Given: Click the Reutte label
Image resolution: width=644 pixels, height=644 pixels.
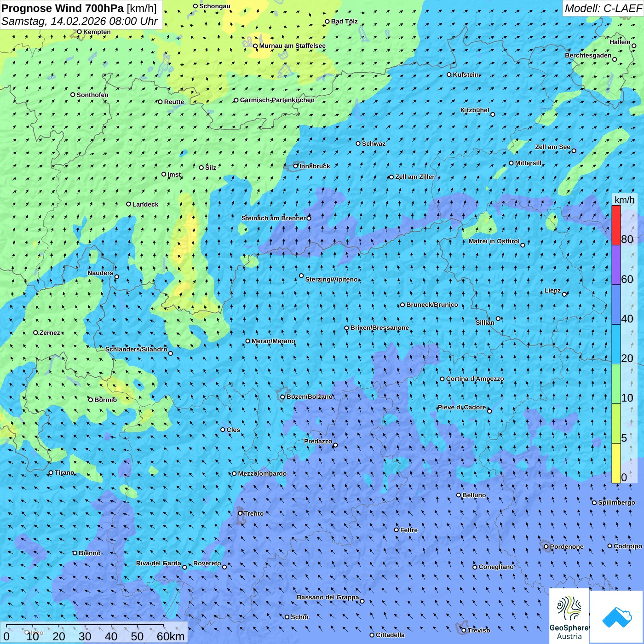Looking at the screenshot, I should click(174, 102).
